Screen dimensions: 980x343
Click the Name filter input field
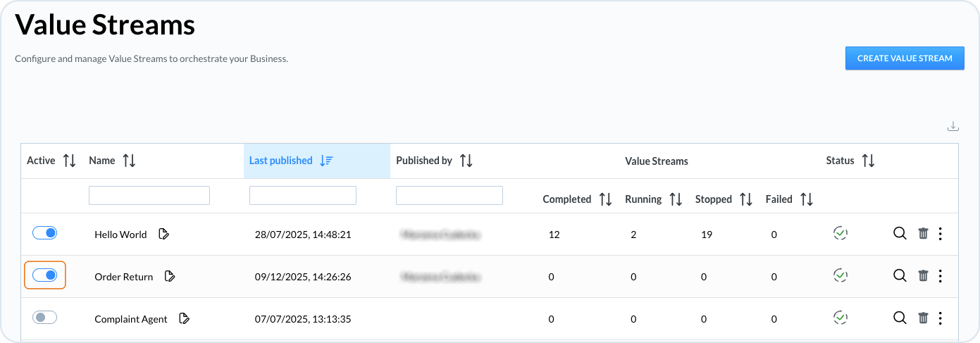point(149,196)
